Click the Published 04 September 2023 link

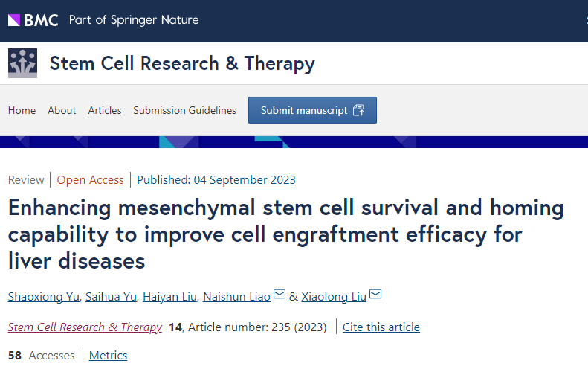[216, 179]
